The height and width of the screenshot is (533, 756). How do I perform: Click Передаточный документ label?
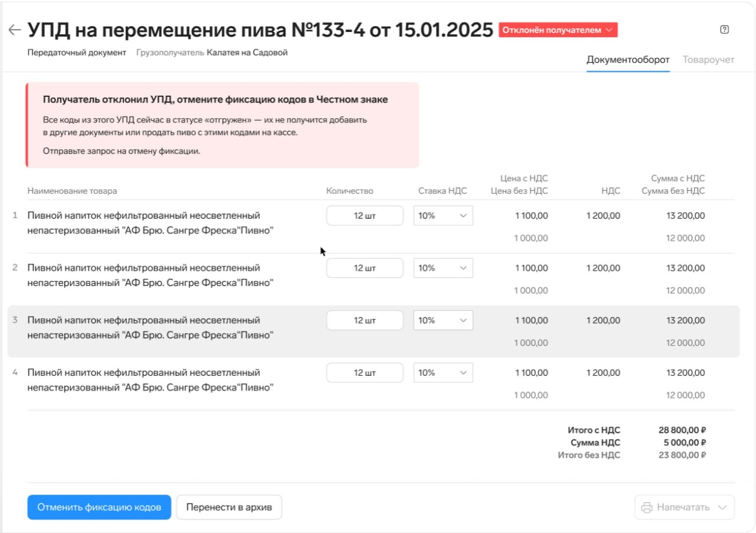click(77, 53)
